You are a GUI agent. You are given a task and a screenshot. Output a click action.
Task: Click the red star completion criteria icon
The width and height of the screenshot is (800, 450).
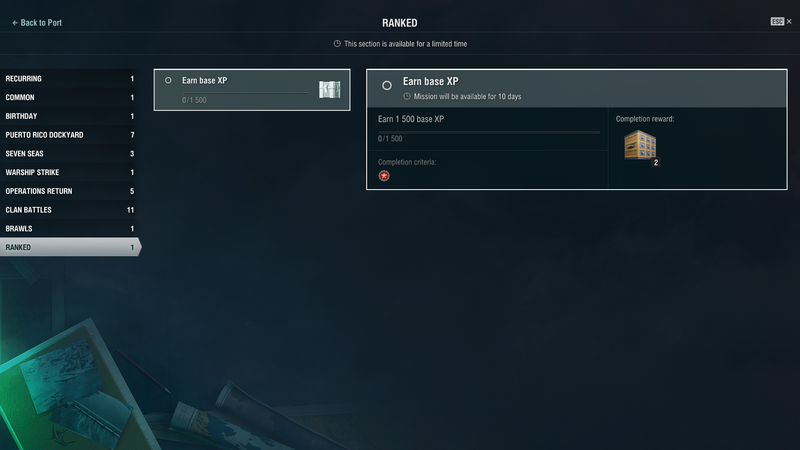coord(384,176)
